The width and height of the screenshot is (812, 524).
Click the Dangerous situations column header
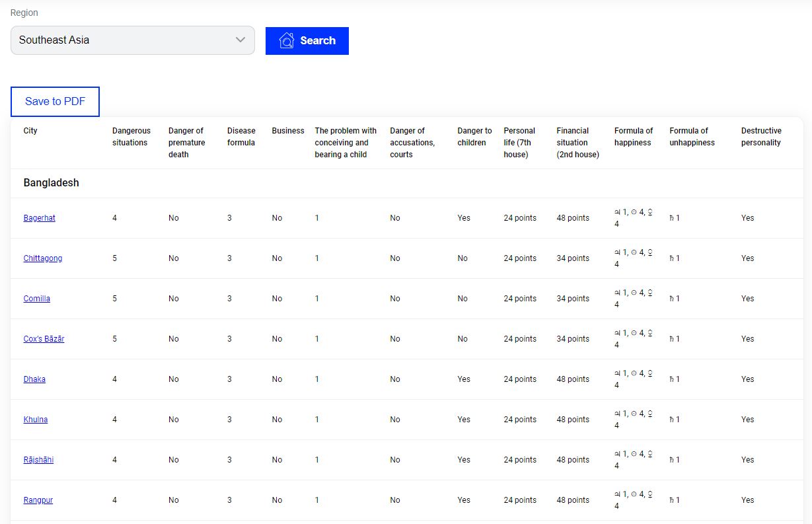click(x=131, y=137)
